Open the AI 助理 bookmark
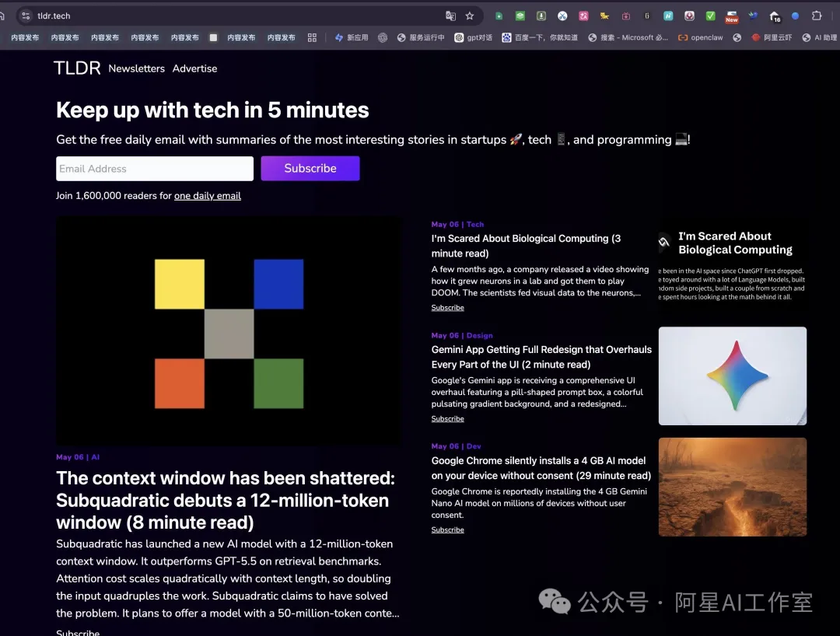This screenshot has width=840, height=636. click(820, 37)
